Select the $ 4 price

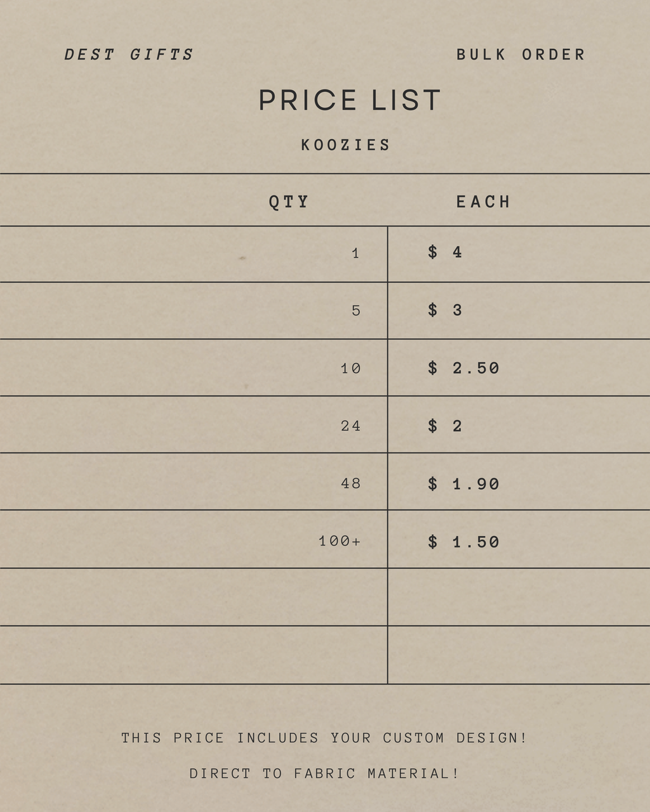pos(445,252)
